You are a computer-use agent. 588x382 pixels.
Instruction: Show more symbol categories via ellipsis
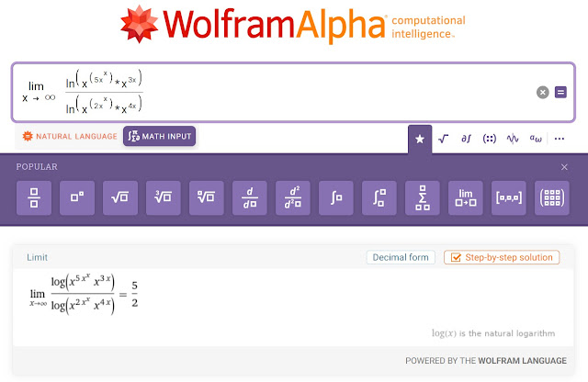pos(560,139)
